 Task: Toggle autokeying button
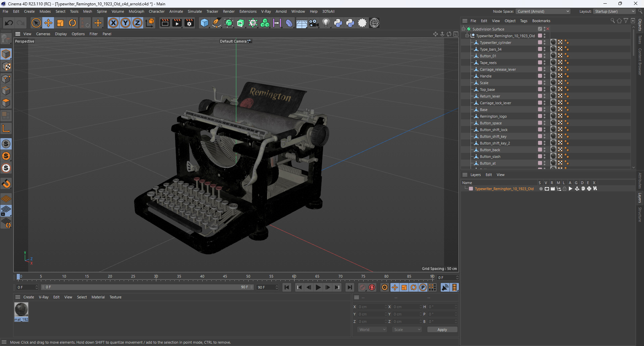pyautogui.click(x=372, y=287)
